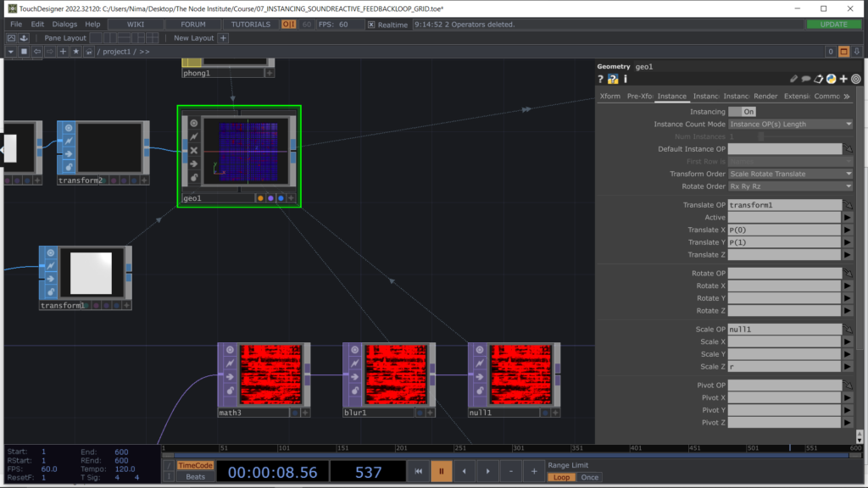Click the viewer icon on blur1 node

355,350
